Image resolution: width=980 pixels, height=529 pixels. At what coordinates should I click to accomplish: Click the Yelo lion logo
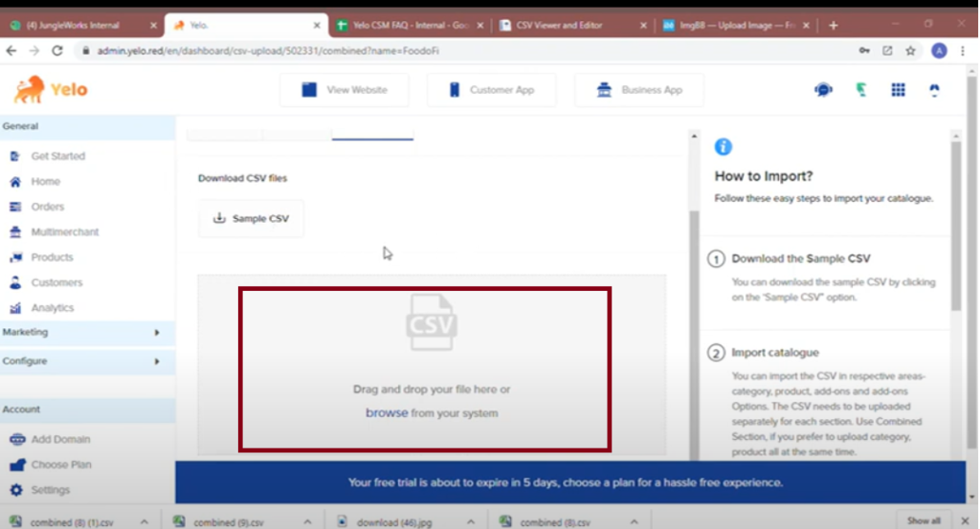point(30,89)
